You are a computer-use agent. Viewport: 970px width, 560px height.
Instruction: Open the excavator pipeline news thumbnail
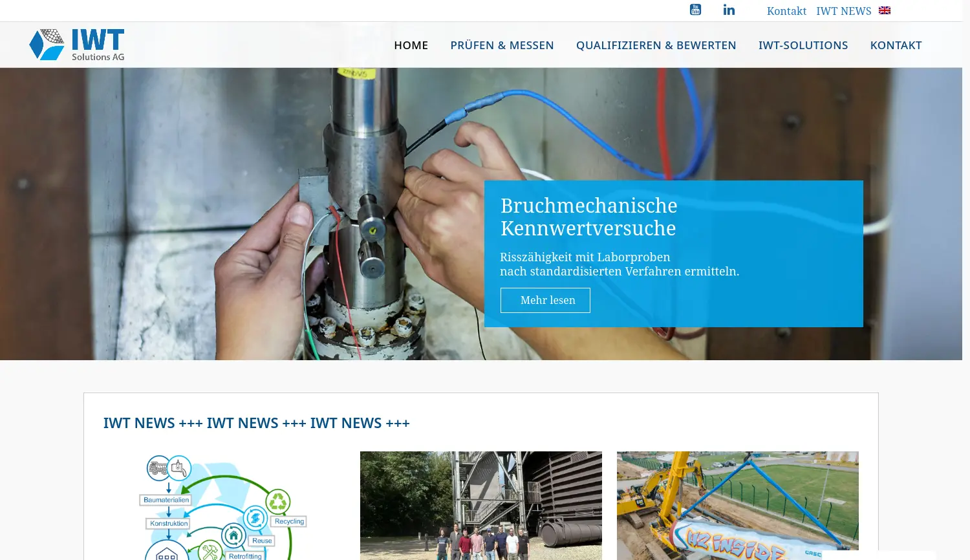(737, 505)
